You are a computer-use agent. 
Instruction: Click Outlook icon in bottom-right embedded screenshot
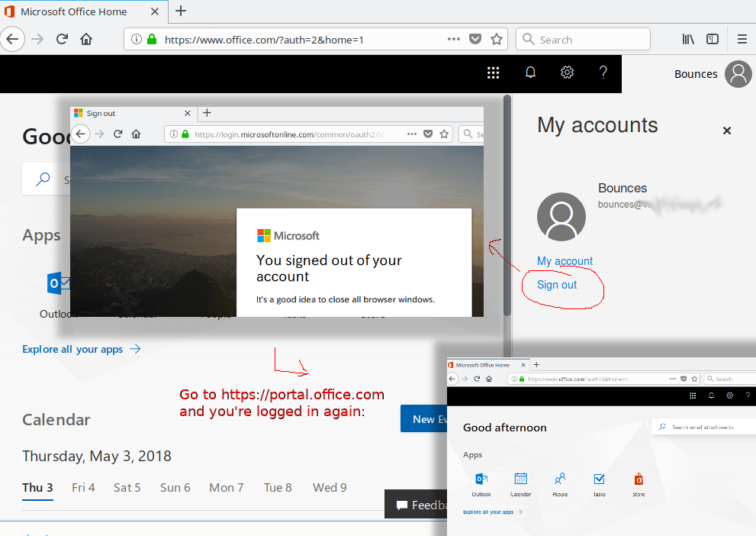(x=481, y=479)
